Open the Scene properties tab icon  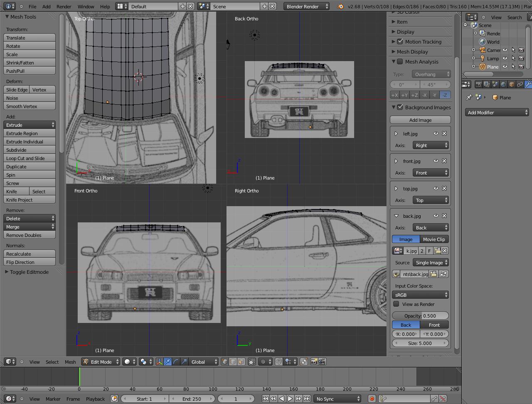(495, 84)
